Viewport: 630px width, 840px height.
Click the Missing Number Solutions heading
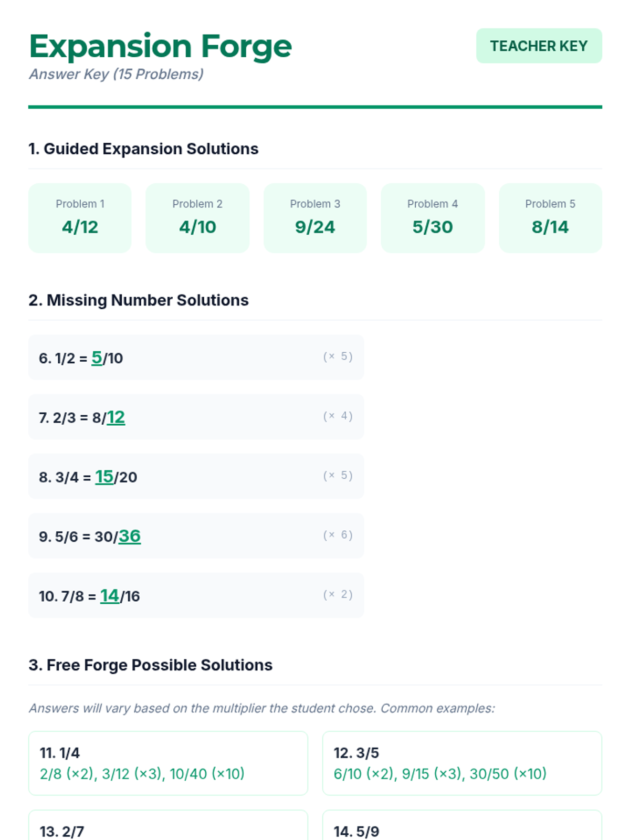139,300
